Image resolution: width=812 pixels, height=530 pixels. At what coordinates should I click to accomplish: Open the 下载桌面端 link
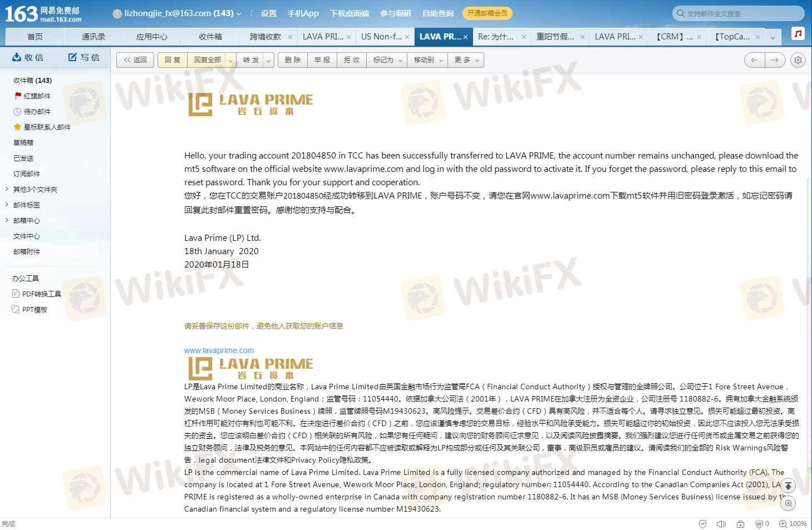click(x=350, y=13)
